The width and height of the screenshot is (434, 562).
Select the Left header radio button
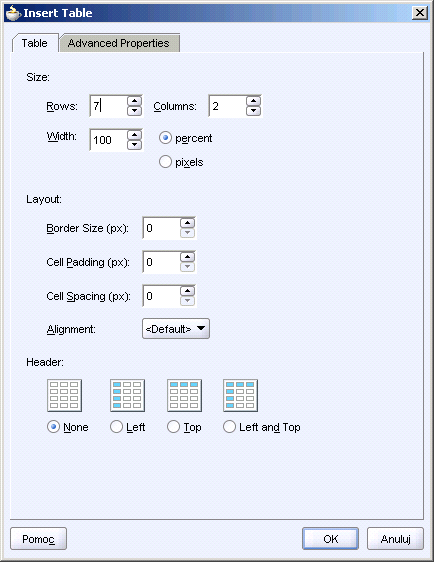coord(116,427)
